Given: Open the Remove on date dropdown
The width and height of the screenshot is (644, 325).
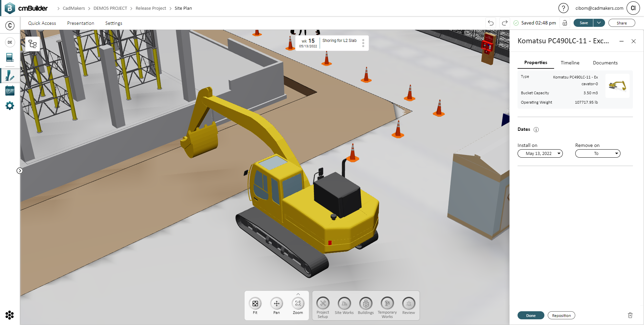Looking at the screenshot, I should pyautogui.click(x=598, y=154).
